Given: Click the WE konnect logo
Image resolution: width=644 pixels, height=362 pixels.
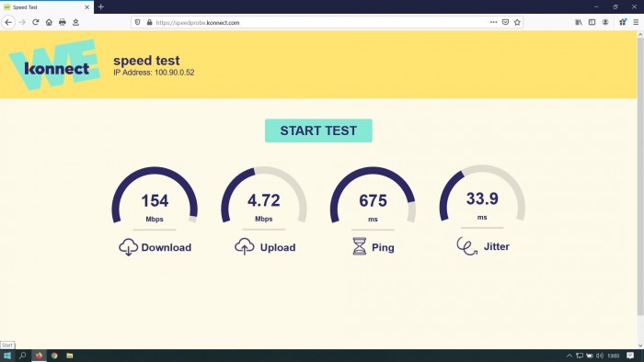Looking at the screenshot, I should [54, 64].
